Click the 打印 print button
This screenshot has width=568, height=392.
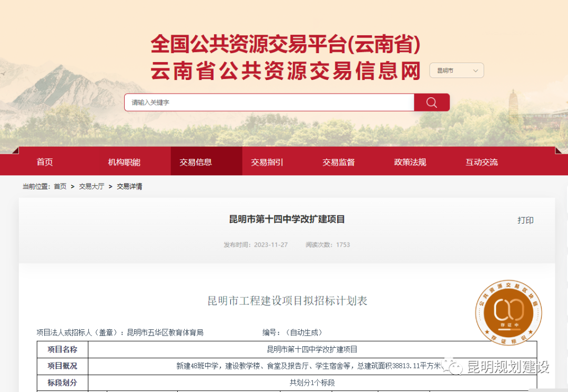click(x=525, y=220)
